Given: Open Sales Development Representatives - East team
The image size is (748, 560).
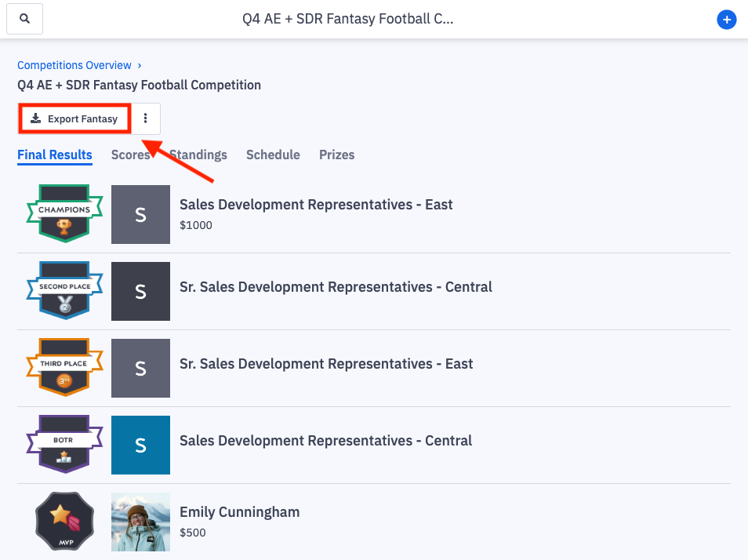Looking at the screenshot, I should click(x=316, y=205).
